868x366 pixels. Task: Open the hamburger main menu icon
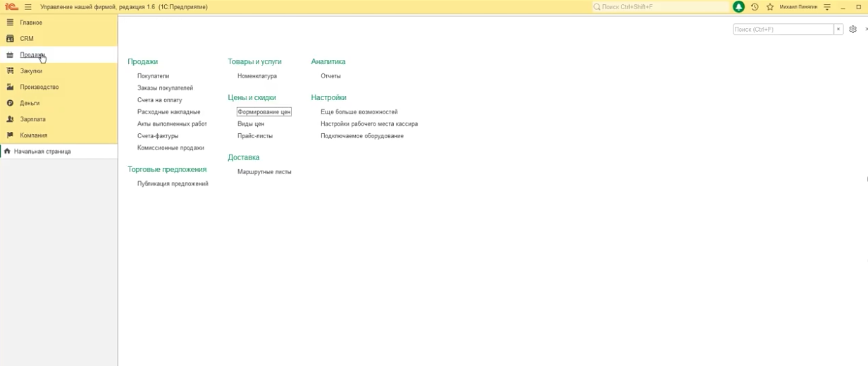[28, 7]
